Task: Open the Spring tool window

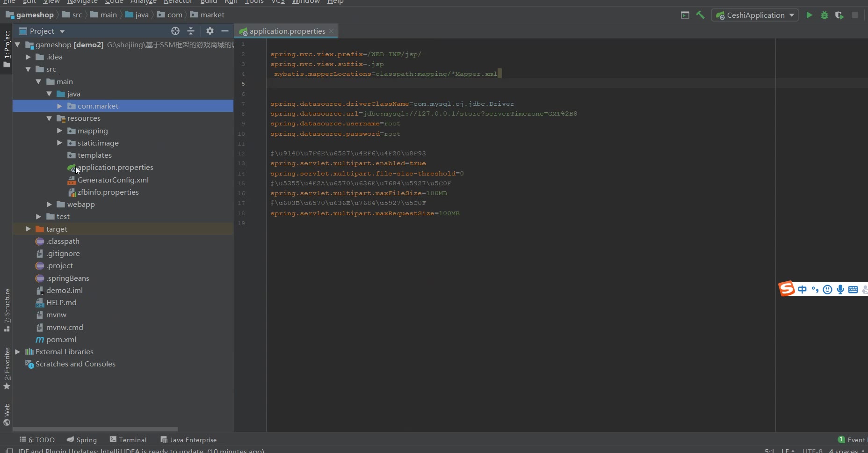Action: click(x=82, y=440)
